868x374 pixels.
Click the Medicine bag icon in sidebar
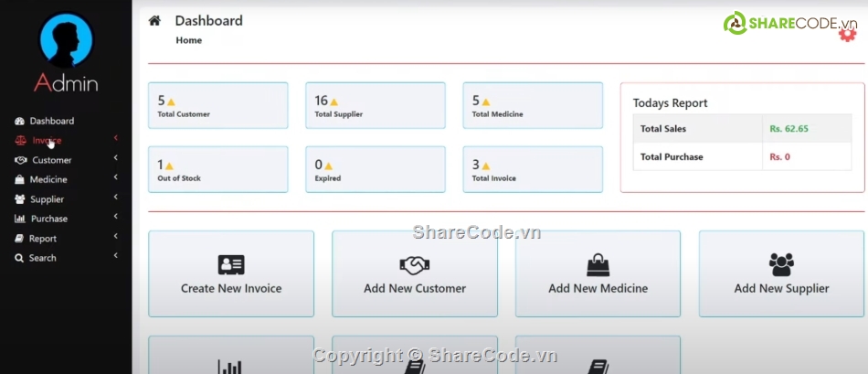coord(19,179)
